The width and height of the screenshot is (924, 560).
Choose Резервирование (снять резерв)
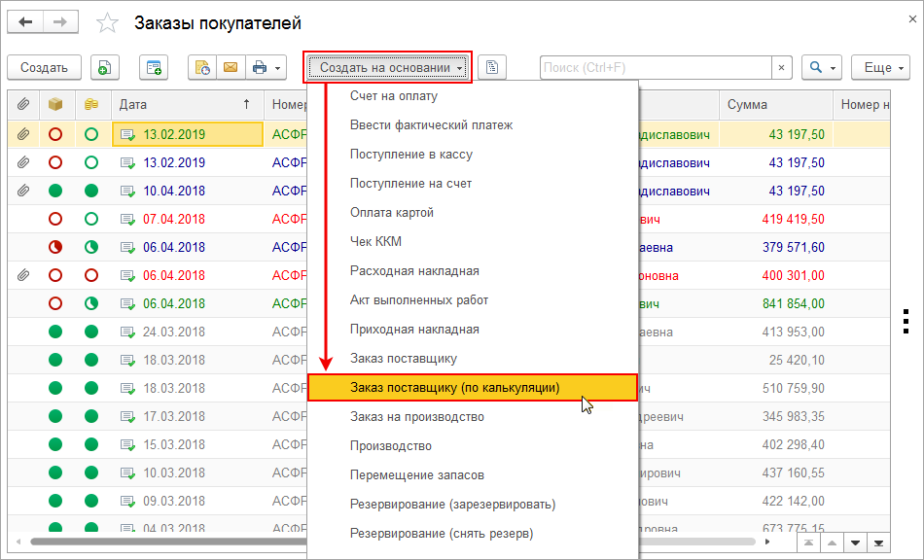tap(442, 533)
